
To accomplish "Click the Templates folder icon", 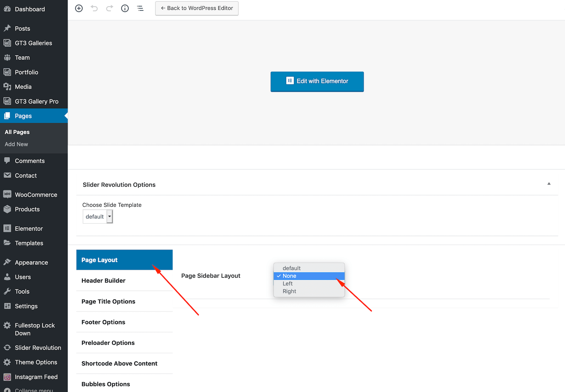I will pos(7,243).
